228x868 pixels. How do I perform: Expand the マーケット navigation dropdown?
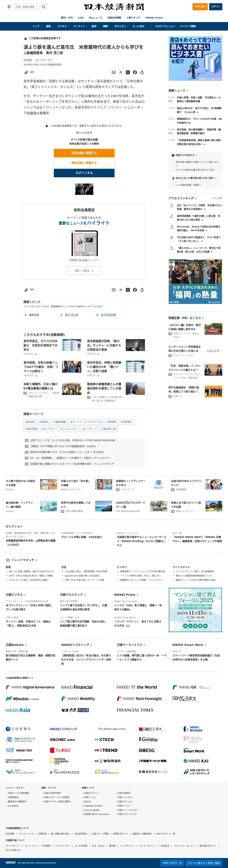(x=80, y=26)
